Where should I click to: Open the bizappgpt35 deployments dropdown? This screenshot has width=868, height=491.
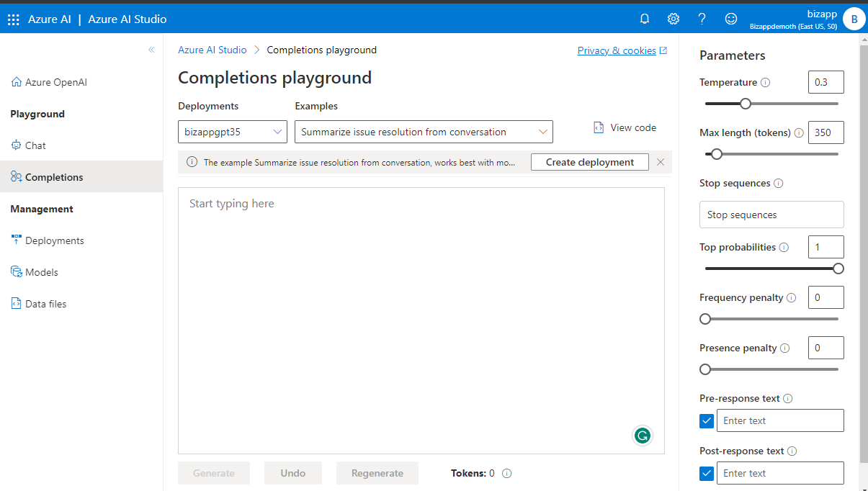tap(233, 132)
